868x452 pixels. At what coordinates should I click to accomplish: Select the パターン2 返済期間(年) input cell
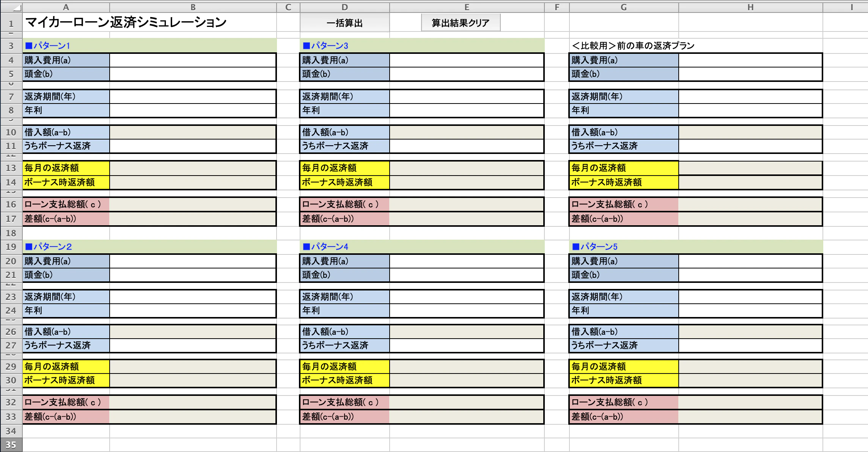(193, 297)
